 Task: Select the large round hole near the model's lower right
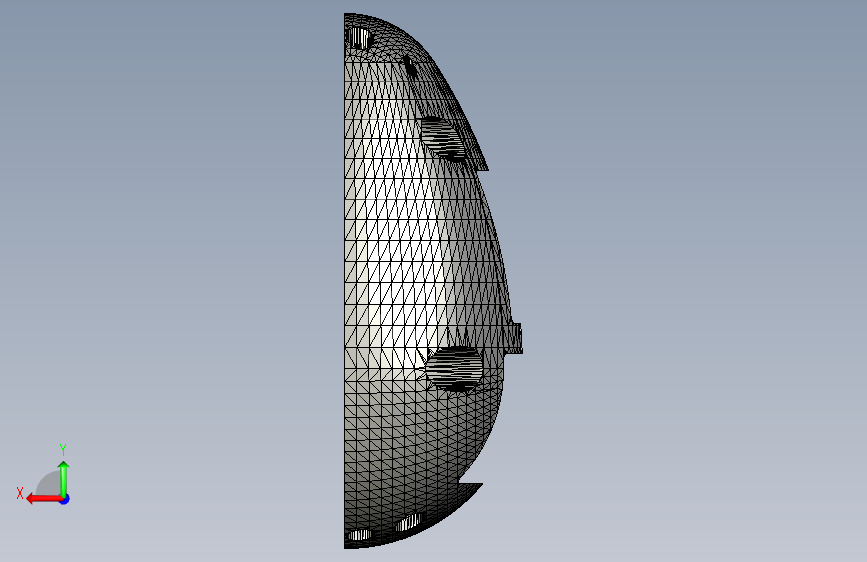point(455,369)
